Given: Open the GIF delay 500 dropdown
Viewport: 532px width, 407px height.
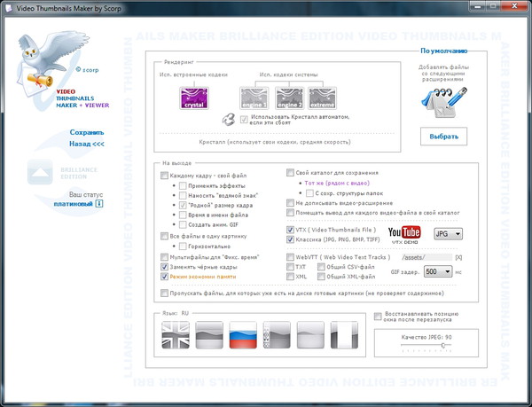Looking at the screenshot, I should [438, 272].
